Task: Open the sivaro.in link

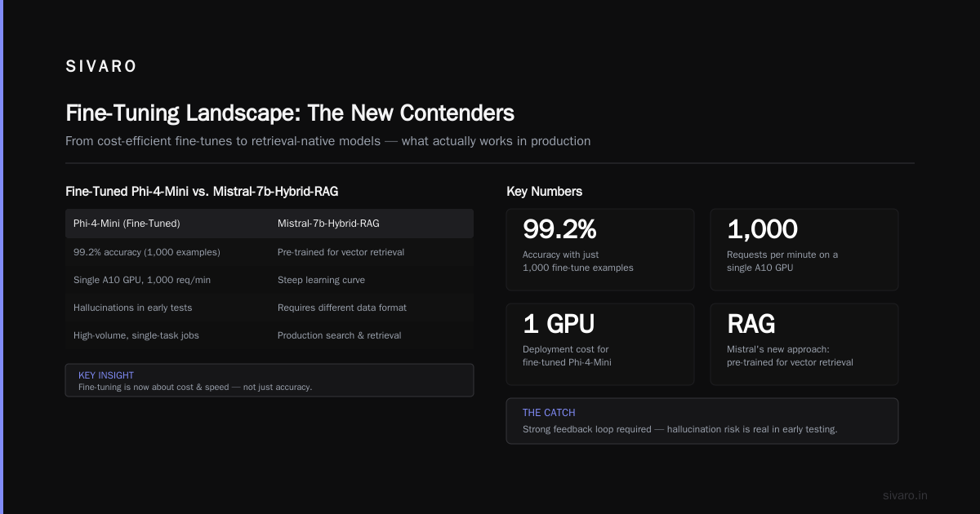Action: (906, 495)
